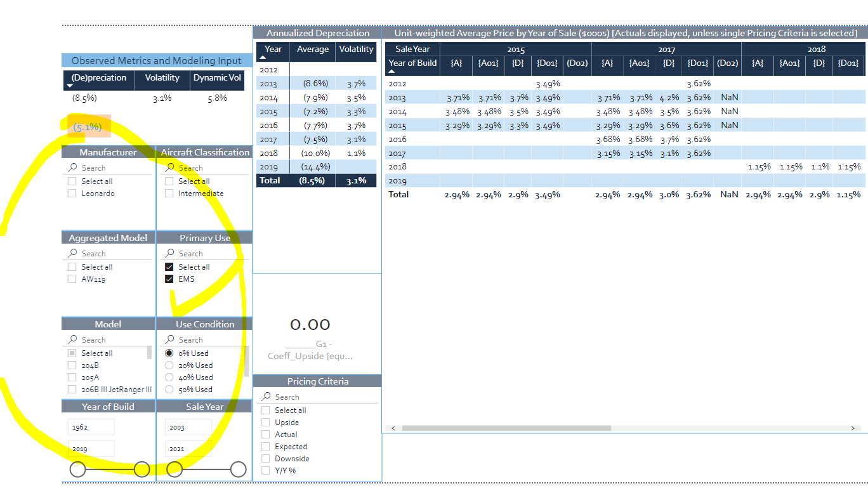Screen dimensions: 868x493
Task: Click the Year of Build minimum slider handle
Action: coord(77,470)
